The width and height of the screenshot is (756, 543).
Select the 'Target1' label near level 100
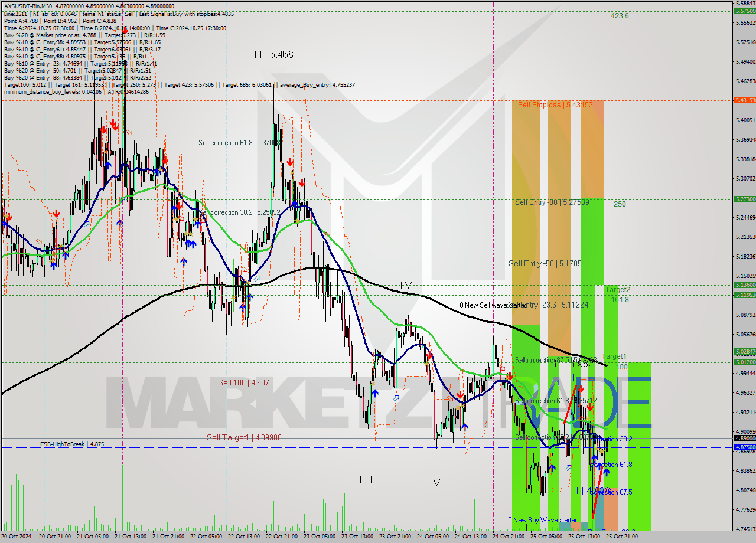pyautogui.click(x=614, y=356)
